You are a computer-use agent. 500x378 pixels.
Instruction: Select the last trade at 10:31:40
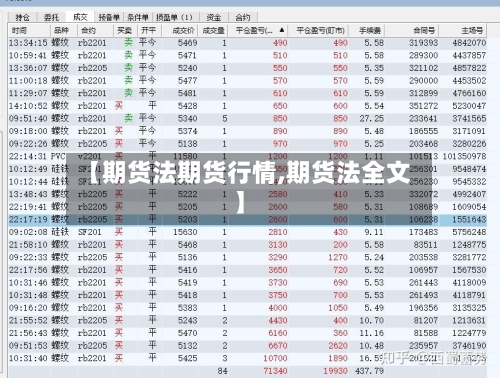click(247, 358)
